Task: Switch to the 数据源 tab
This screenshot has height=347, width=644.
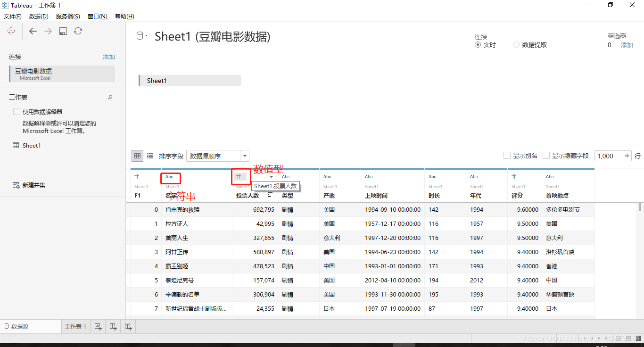Action: 31,326
